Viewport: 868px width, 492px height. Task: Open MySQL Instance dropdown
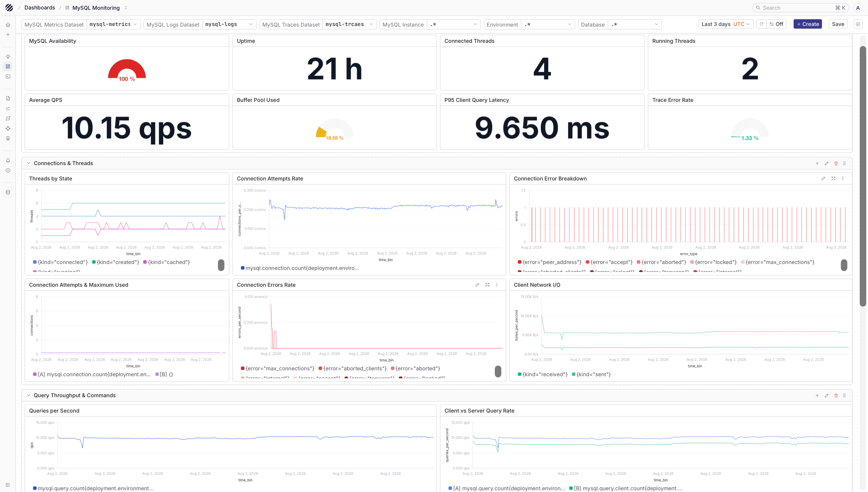453,24
